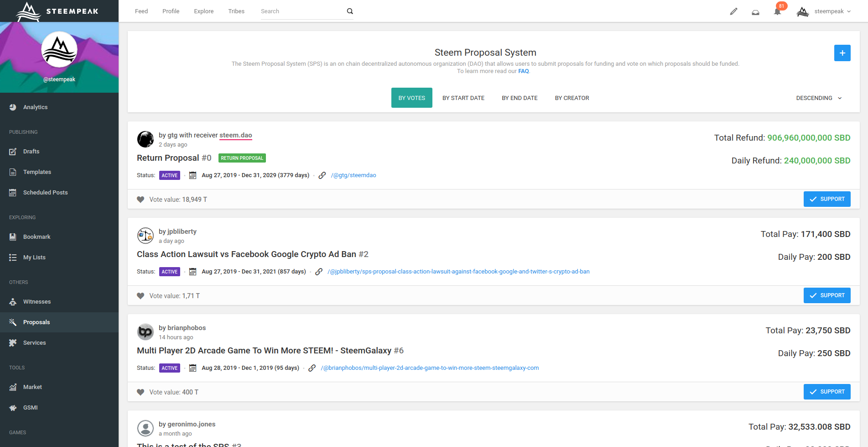Toggle support for Return Proposal #0
This screenshot has width=868, height=447.
(826, 199)
